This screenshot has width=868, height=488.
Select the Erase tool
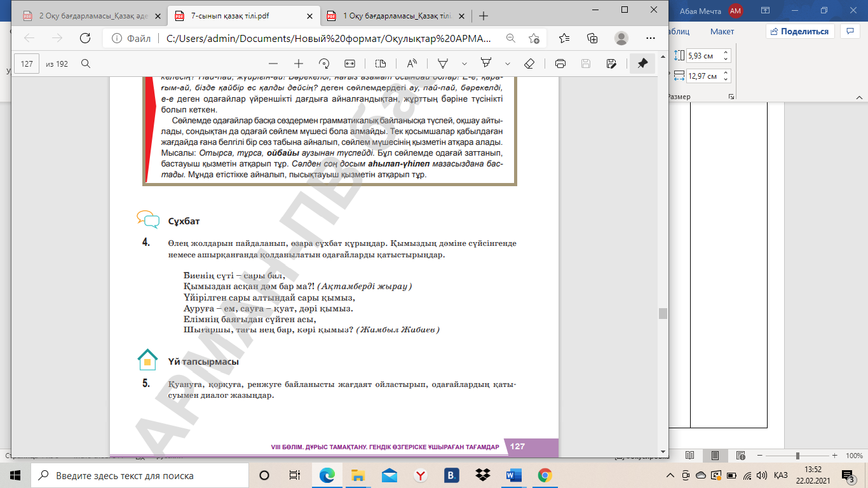529,64
